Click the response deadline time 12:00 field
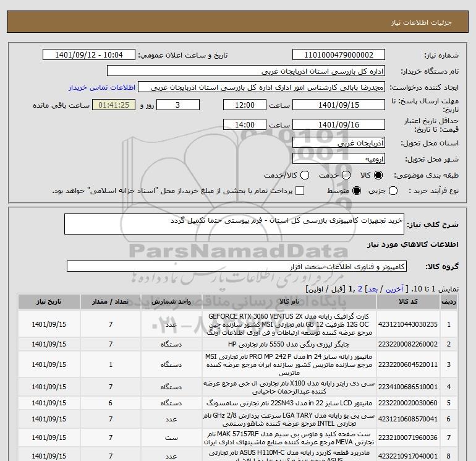Viewport: 476px width, 461px height. (245, 105)
